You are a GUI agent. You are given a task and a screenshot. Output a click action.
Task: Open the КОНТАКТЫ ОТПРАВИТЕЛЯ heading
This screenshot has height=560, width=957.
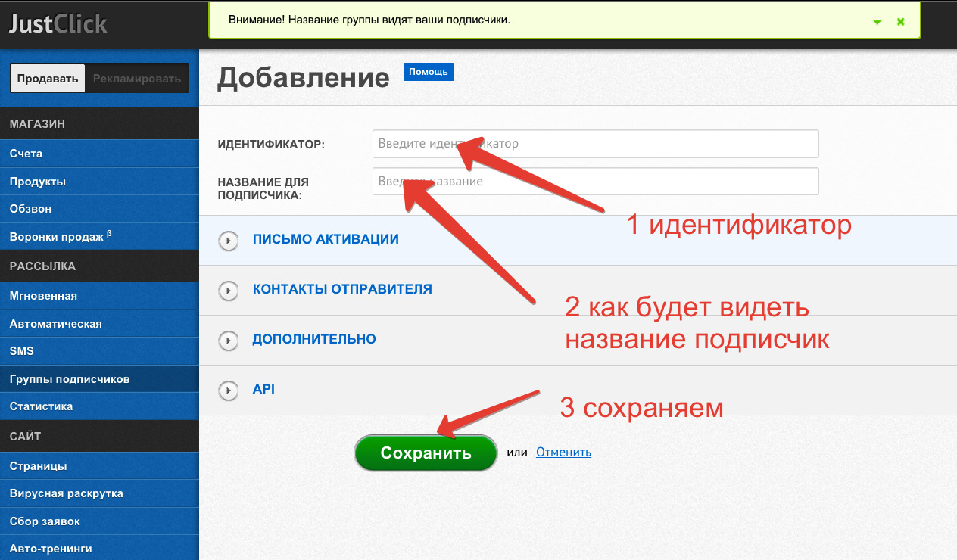(342, 289)
